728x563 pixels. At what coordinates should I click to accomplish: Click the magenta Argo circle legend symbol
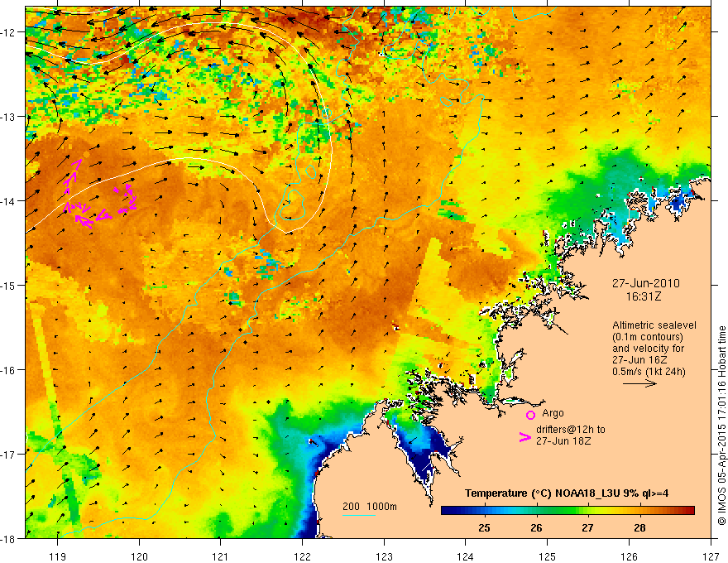coord(530,415)
